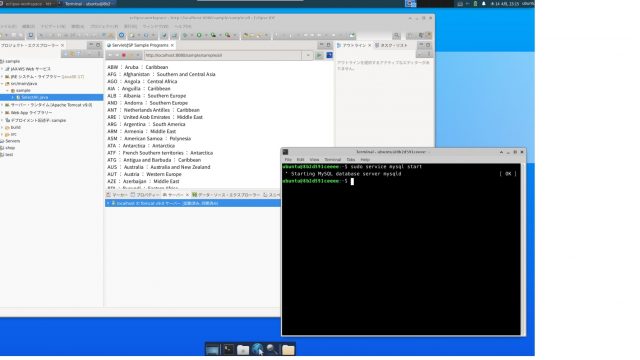Expand the JRE システム・ライブラリー node

click(x=2, y=76)
